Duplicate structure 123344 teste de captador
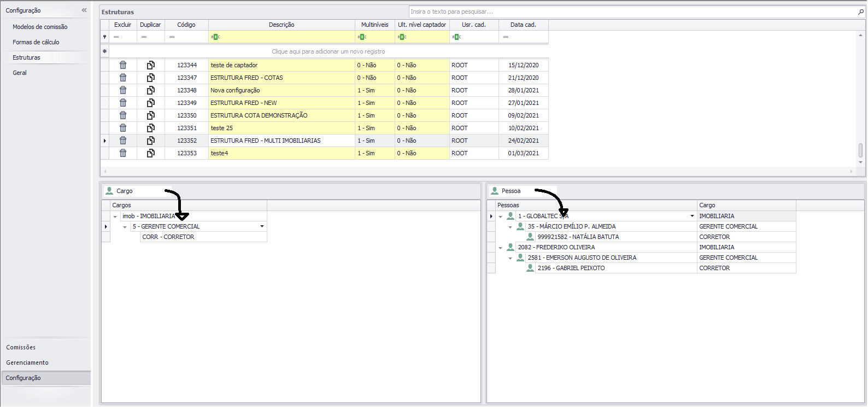Screen dimensions: 868x409 tap(150, 65)
